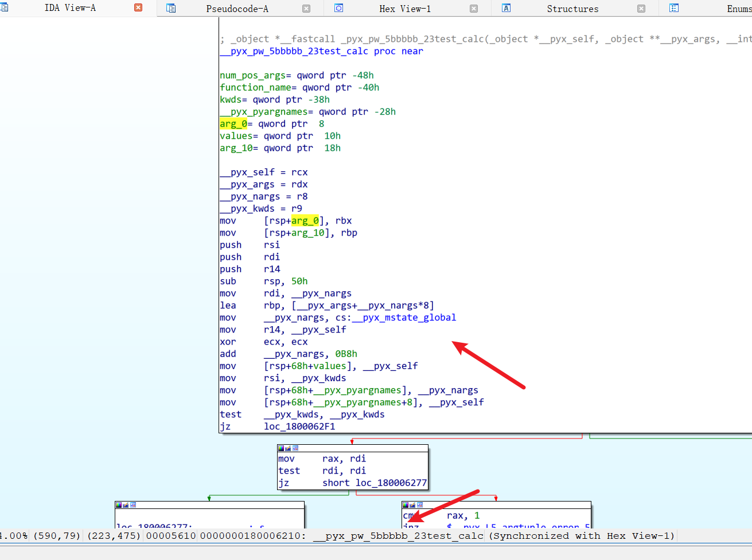Image resolution: width=752 pixels, height=560 pixels.
Task: Click the color palette icon on the 'rax, 1' node
Action: coord(406,505)
